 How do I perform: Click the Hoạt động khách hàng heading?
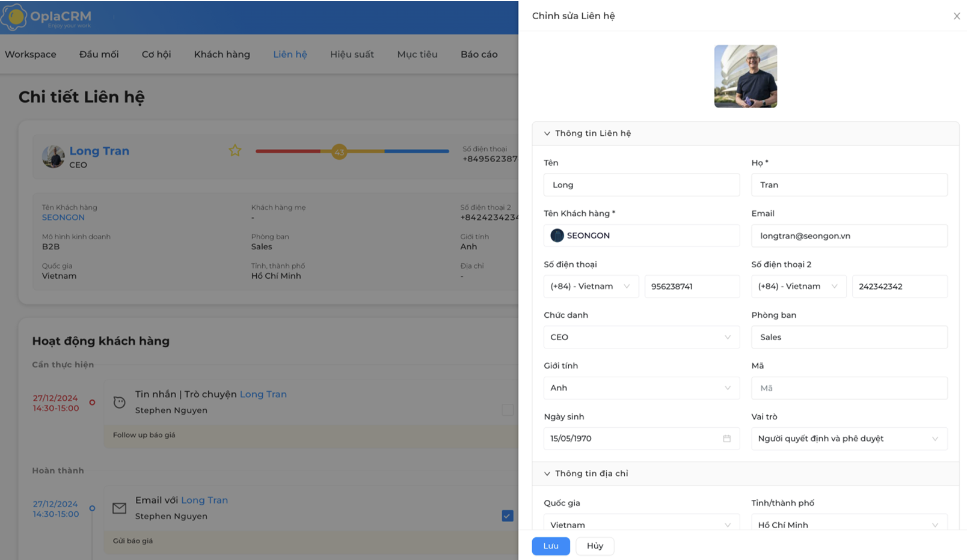(101, 341)
